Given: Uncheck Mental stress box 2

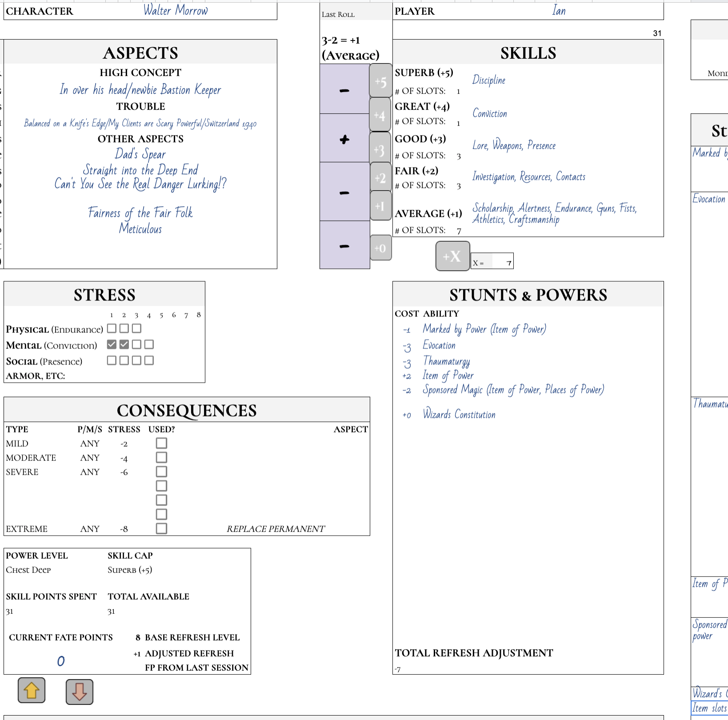Looking at the screenshot, I should coord(124,344).
